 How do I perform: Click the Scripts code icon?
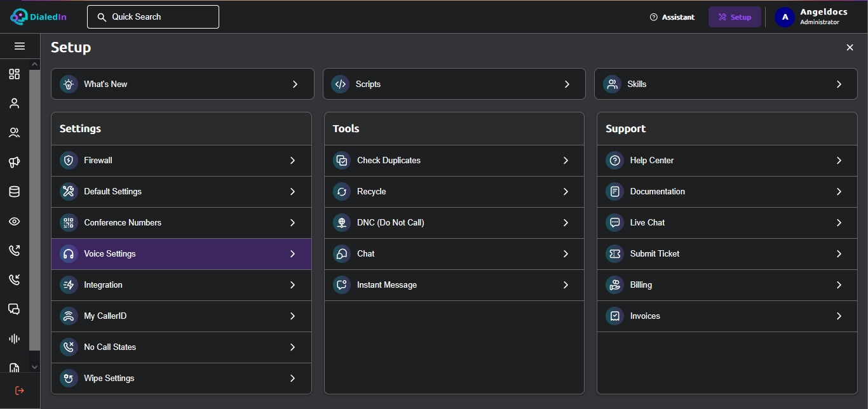point(341,84)
